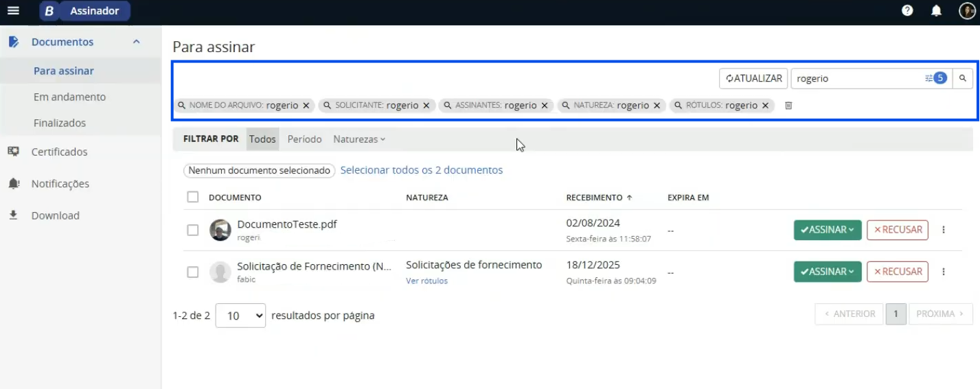Click the search input containing rogerio
The width and height of the screenshot is (980, 389).
(x=855, y=78)
